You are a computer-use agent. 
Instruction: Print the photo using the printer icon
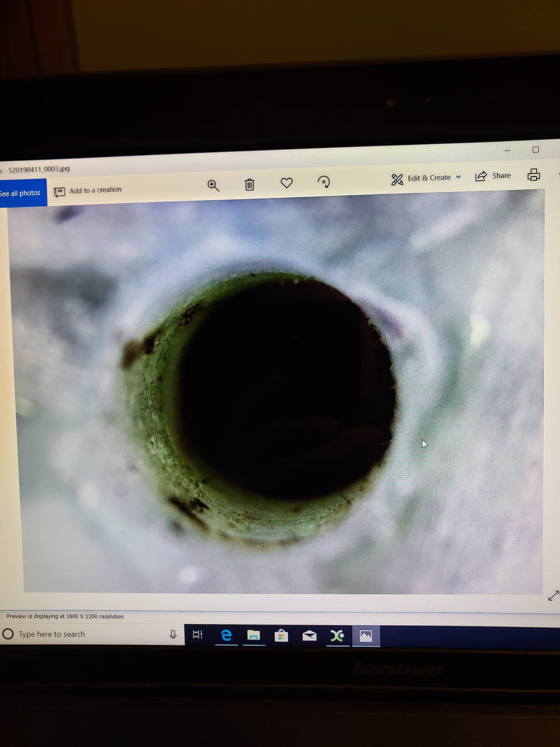click(533, 175)
